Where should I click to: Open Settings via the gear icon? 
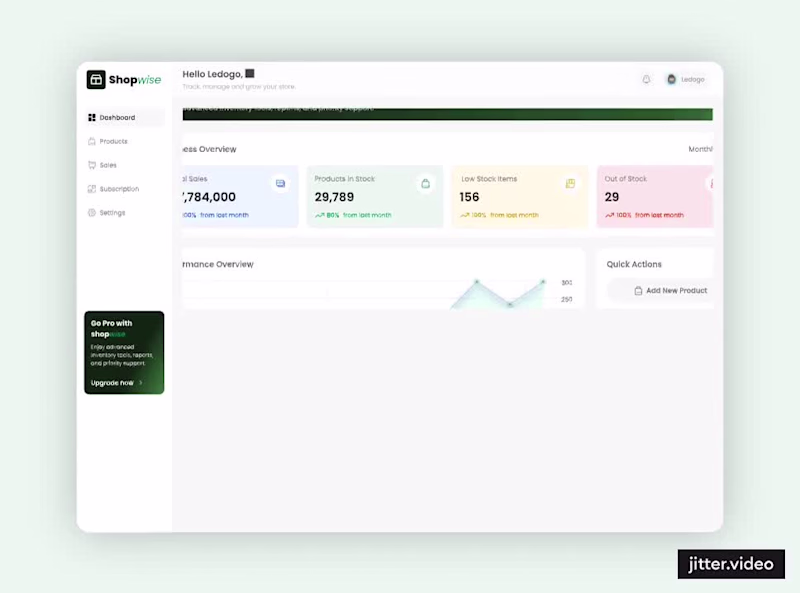pos(91,213)
